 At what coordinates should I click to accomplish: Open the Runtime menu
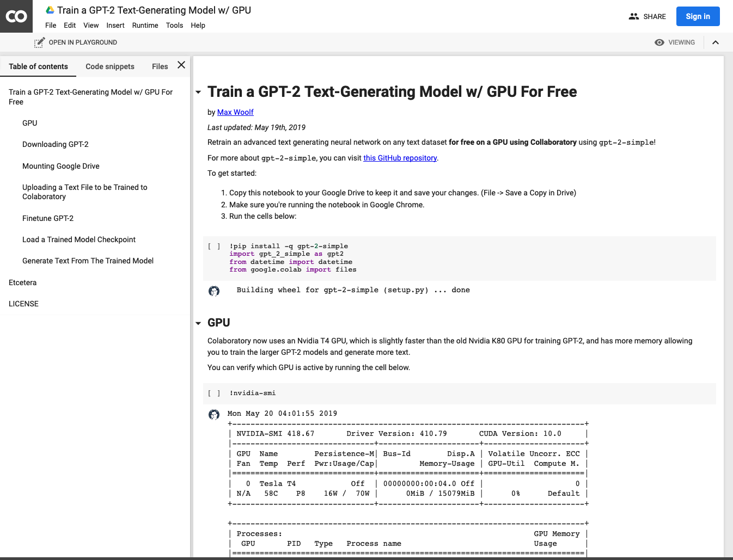(x=145, y=25)
